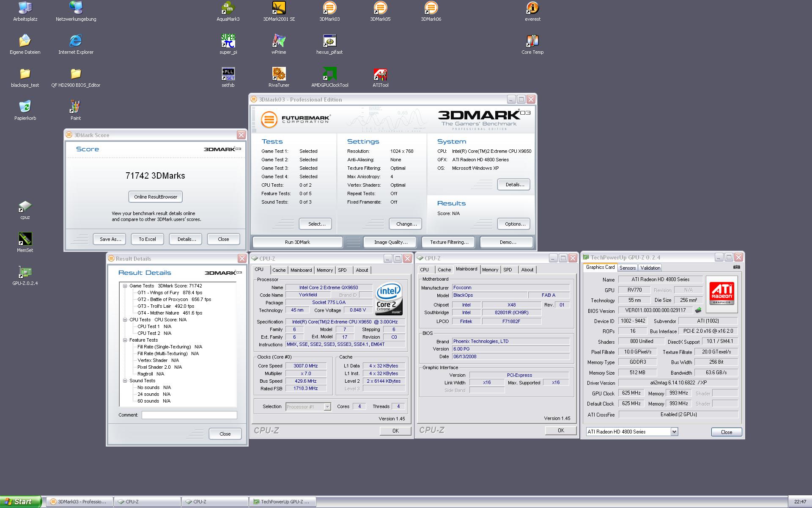Screen dimensions: 812x508
Task: Open Mainboard tab in left CPU-Z
Action: pyautogui.click(x=301, y=270)
